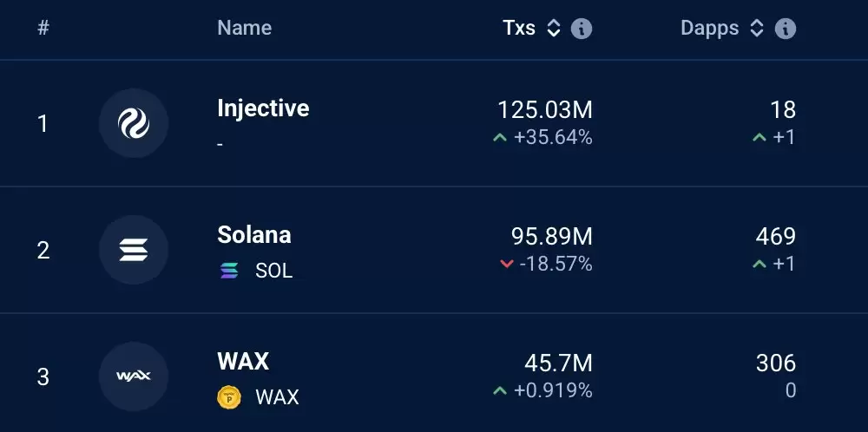
Task: Open the Solana chain link
Action: point(254,234)
